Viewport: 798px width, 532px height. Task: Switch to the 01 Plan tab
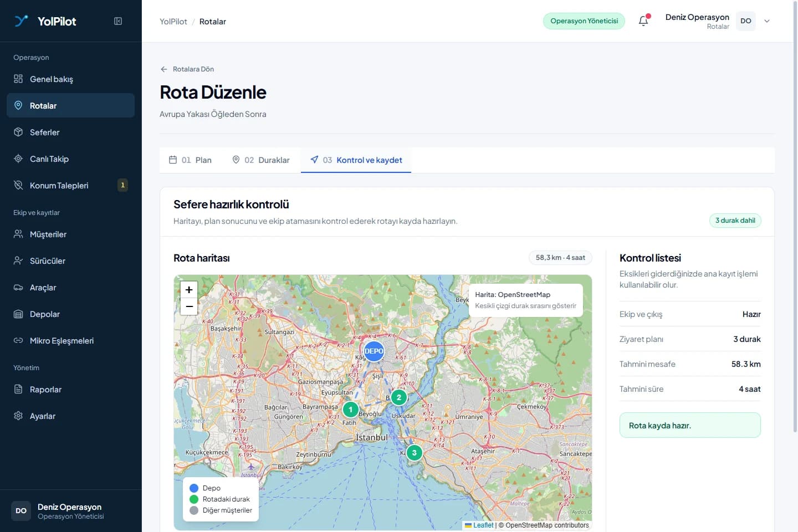(190, 160)
